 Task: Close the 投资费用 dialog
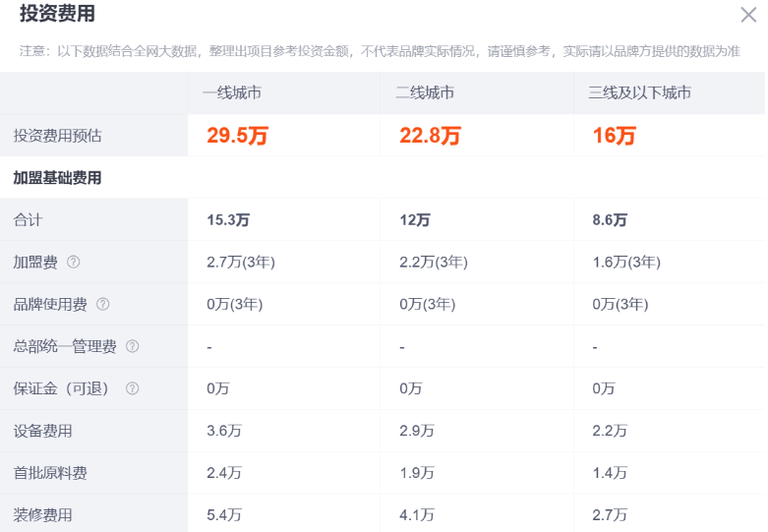(x=748, y=15)
